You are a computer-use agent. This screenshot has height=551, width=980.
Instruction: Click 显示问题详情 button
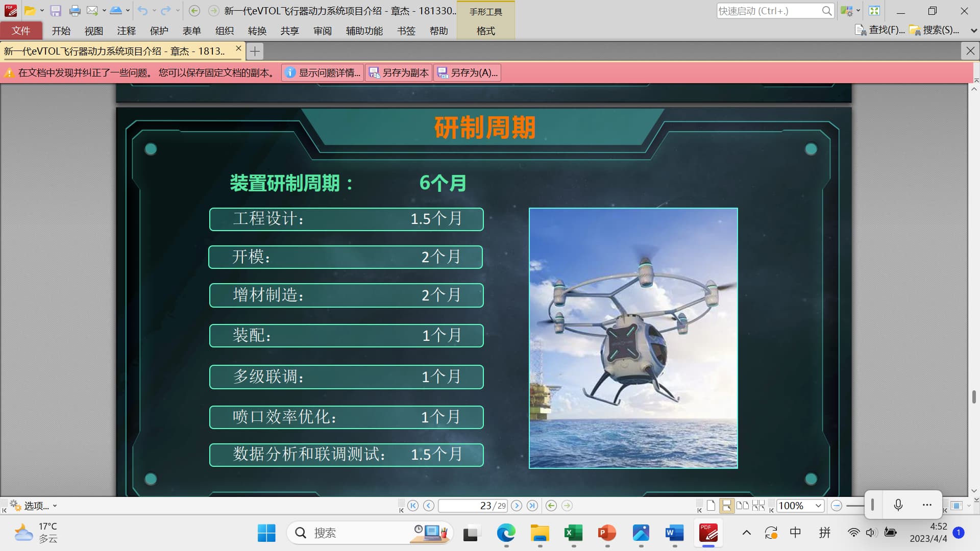(x=324, y=73)
